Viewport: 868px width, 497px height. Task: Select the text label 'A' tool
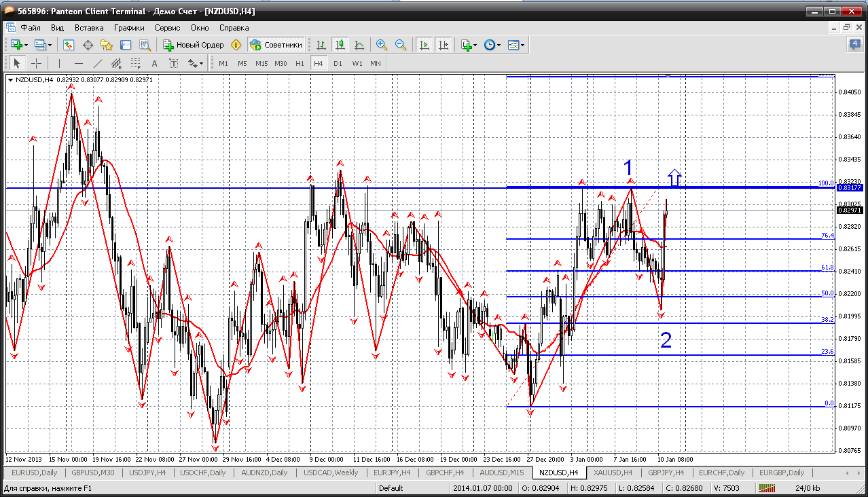pyautogui.click(x=154, y=63)
